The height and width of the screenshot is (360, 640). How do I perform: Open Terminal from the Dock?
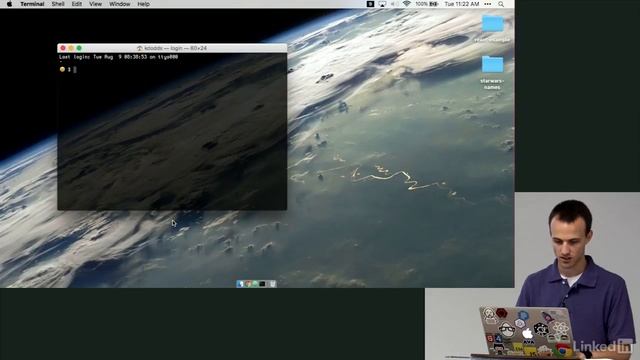262,284
